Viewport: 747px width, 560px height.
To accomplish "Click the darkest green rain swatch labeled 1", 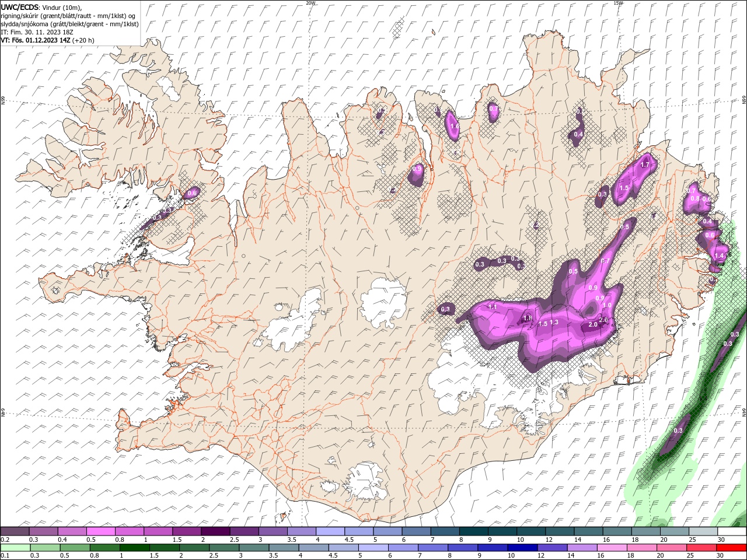I will pyautogui.click(x=134, y=548).
